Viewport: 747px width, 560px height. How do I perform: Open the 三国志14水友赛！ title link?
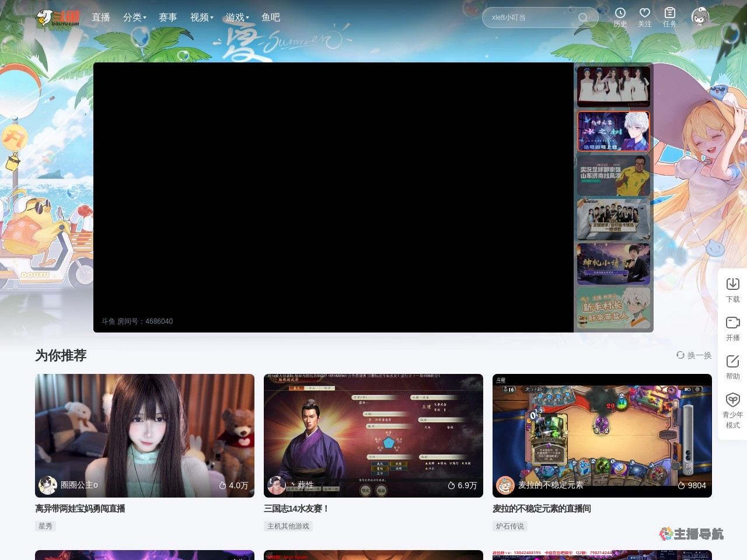click(x=296, y=509)
